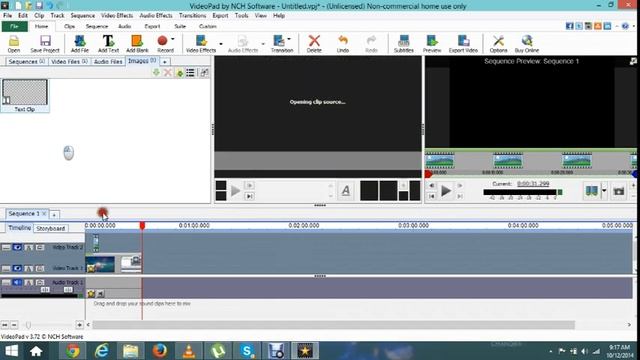This screenshot has height=360, width=640.
Task: Click the timeline horizontal scrollbar
Action: pyautogui.click(x=333, y=325)
